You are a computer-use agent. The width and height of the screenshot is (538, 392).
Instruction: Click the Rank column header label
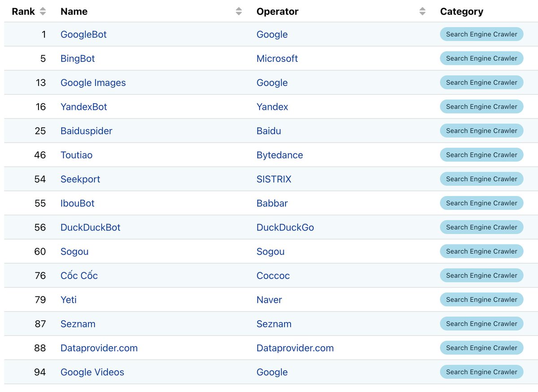[x=23, y=12]
